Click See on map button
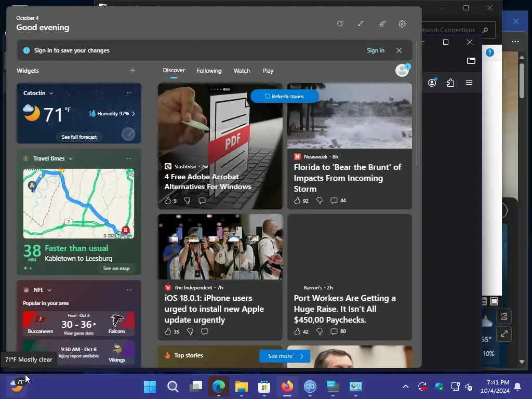The width and height of the screenshot is (532, 399). (116, 268)
